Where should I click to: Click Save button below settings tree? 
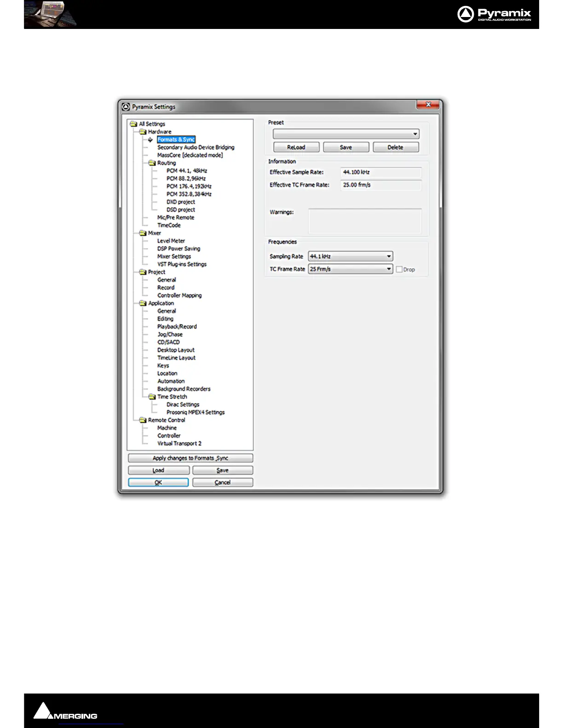click(223, 471)
